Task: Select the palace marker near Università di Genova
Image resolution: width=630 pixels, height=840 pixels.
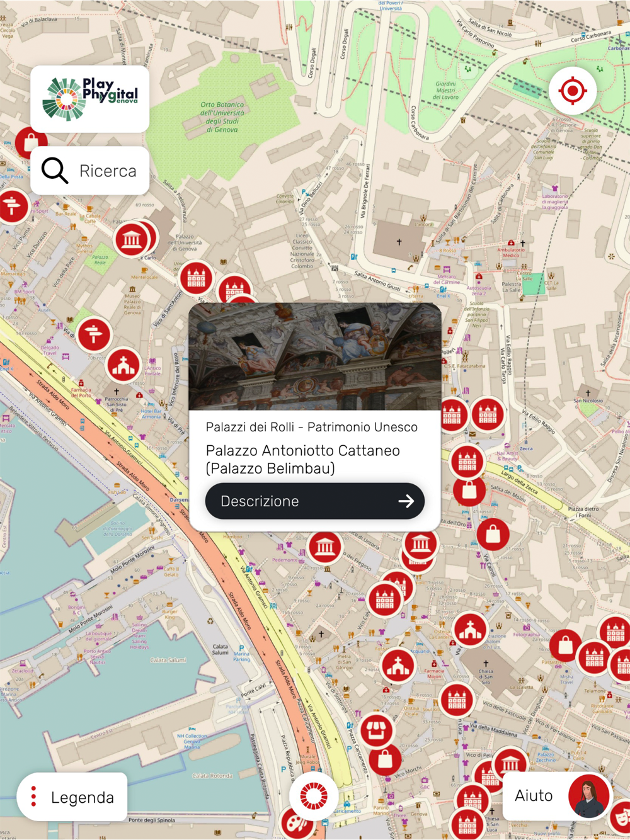Action: pyautogui.click(x=196, y=278)
